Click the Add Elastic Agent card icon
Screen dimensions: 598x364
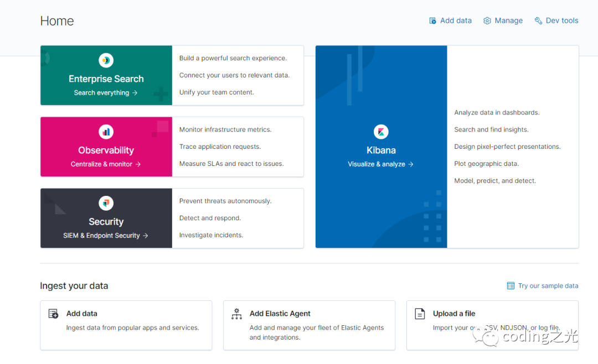point(236,314)
